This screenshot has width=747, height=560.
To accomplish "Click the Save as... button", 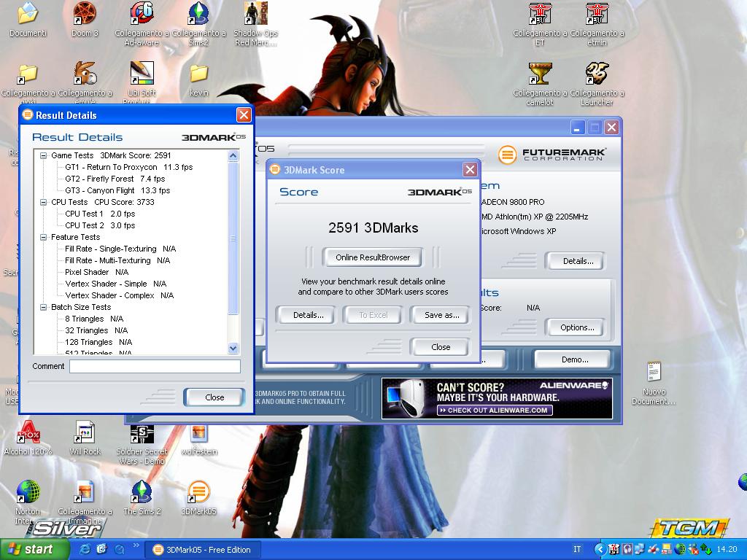I will 441,315.
